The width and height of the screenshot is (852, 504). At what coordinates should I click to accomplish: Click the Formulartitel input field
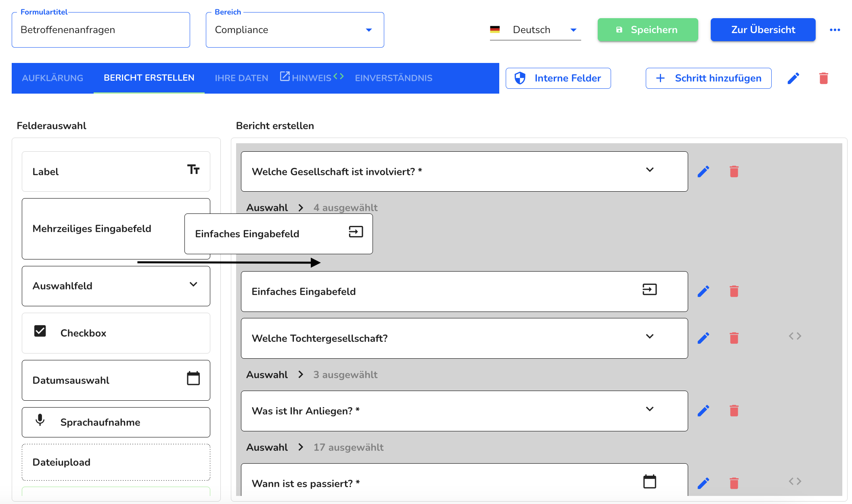coord(101,30)
